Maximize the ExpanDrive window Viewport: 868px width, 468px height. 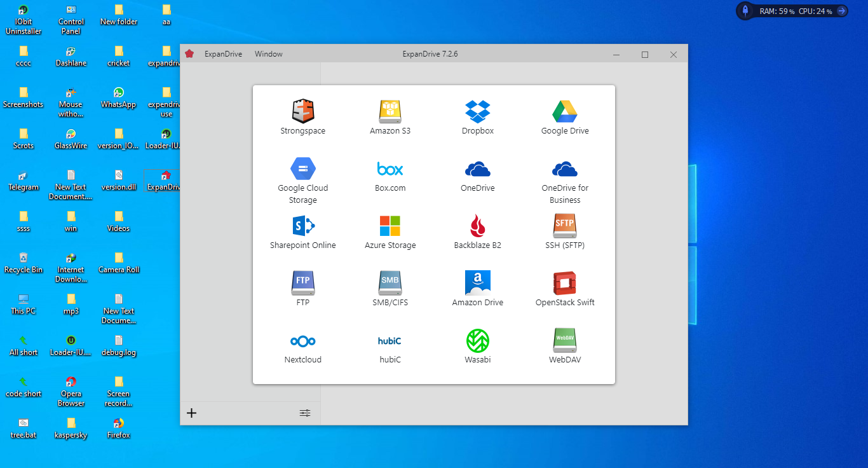coord(645,55)
